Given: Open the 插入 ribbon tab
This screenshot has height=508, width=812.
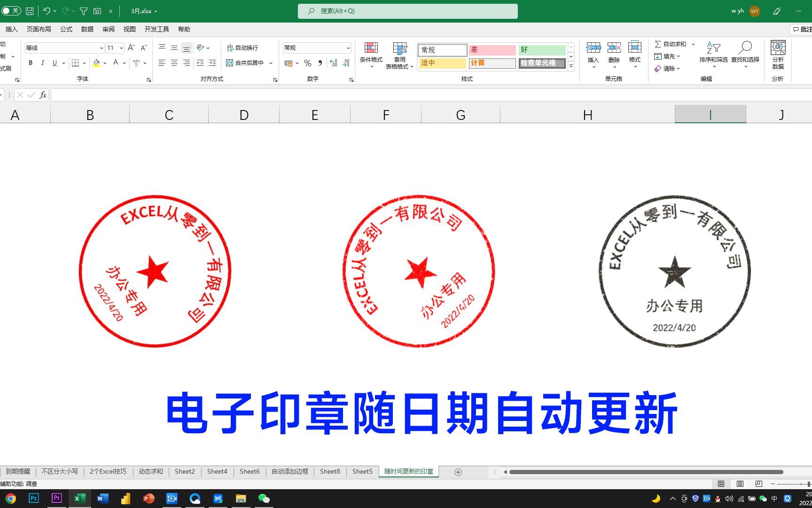Looking at the screenshot, I should [x=11, y=29].
